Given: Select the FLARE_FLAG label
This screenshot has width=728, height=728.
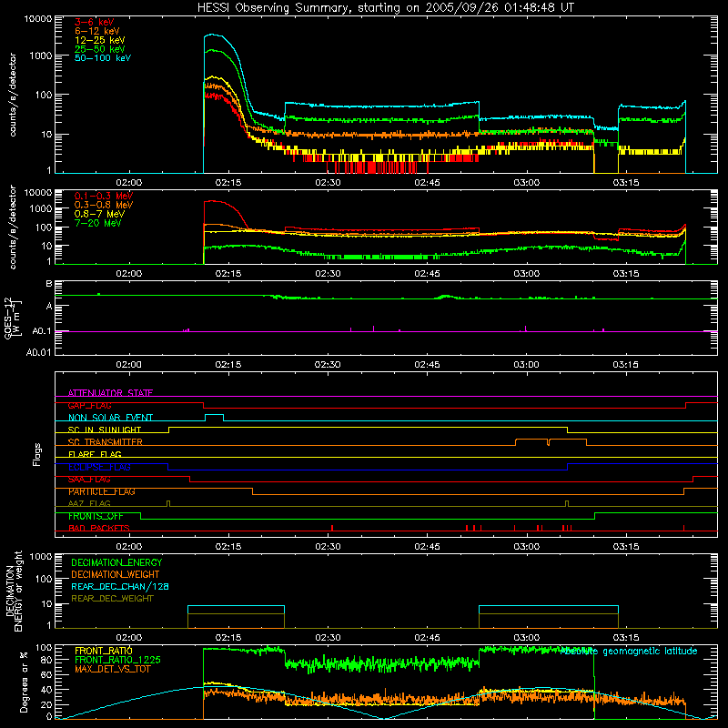Looking at the screenshot, I should pos(95,454).
